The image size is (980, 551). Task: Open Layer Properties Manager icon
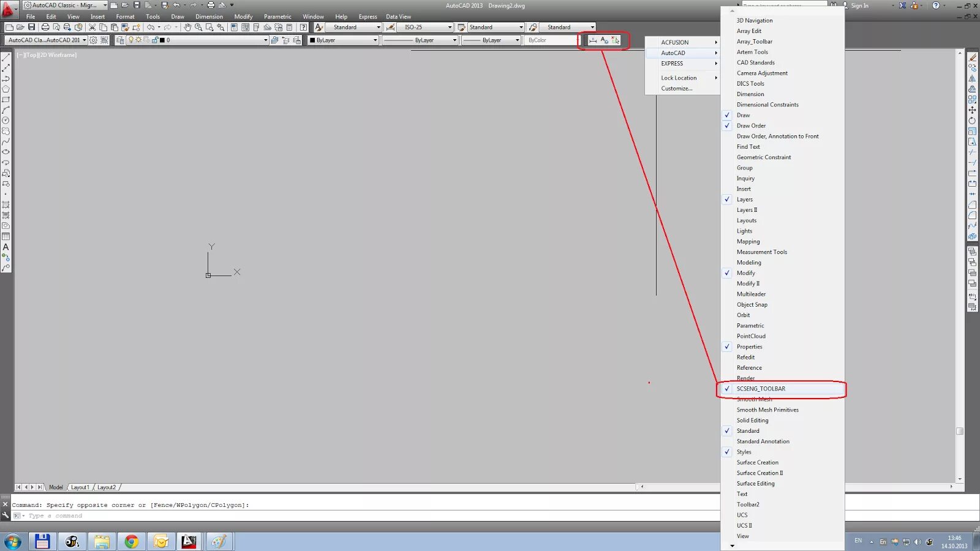pyautogui.click(x=120, y=40)
